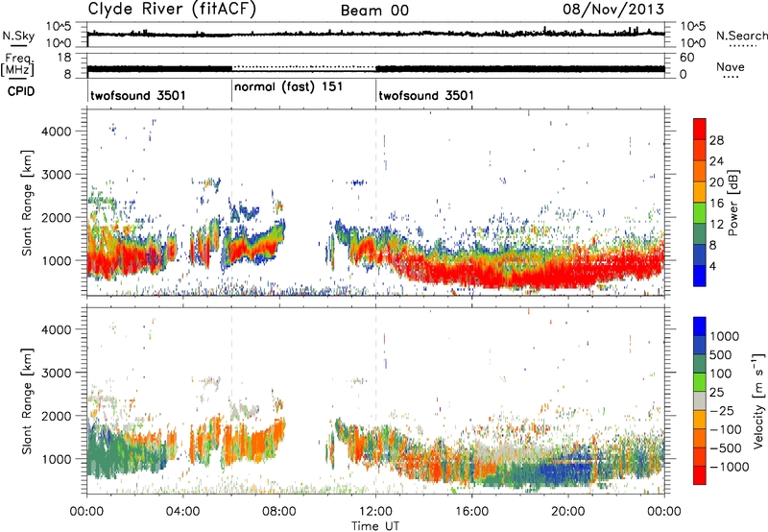Click the "4000" range tick of velocity panel

(56, 329)
